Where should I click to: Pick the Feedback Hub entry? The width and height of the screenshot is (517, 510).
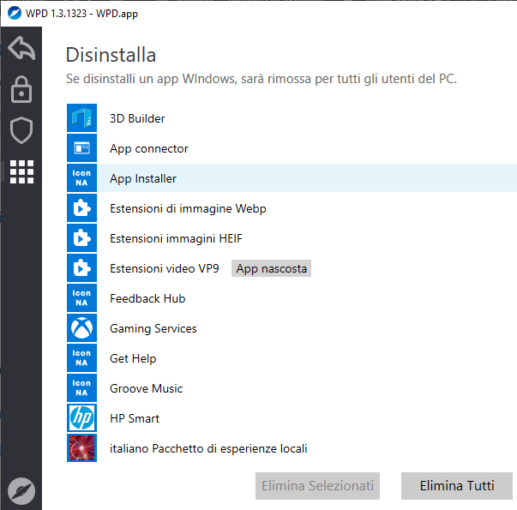(x=147, y=298)
